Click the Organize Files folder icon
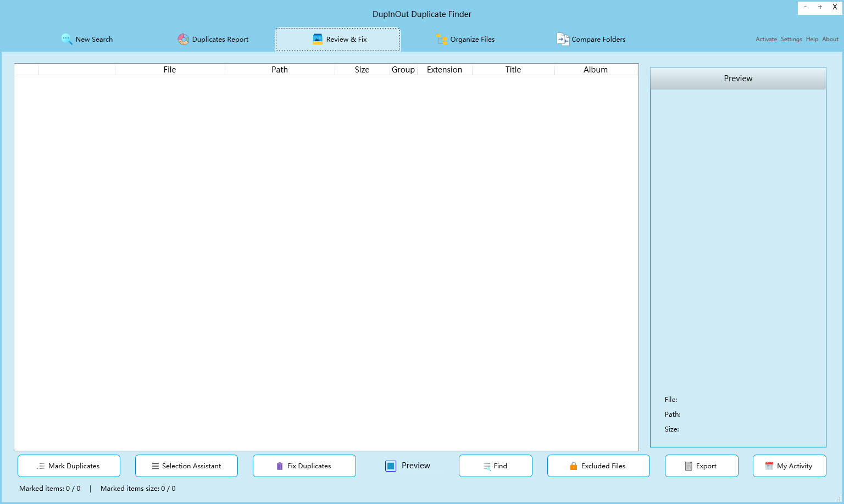Image resolution: width=844 pixels, height=504 pixels. (442, 39)
